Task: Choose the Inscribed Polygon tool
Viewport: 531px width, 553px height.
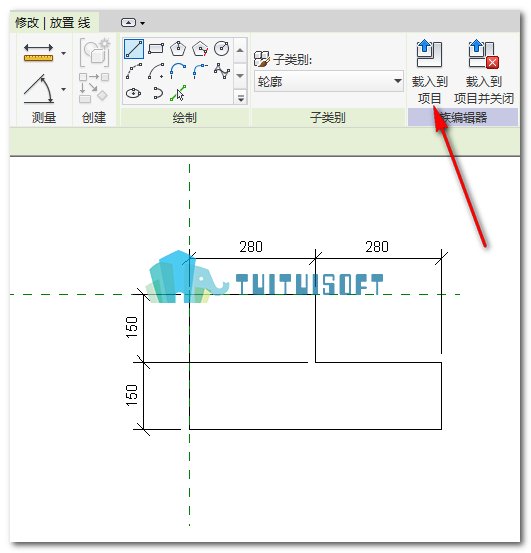Action: (178, 49)
